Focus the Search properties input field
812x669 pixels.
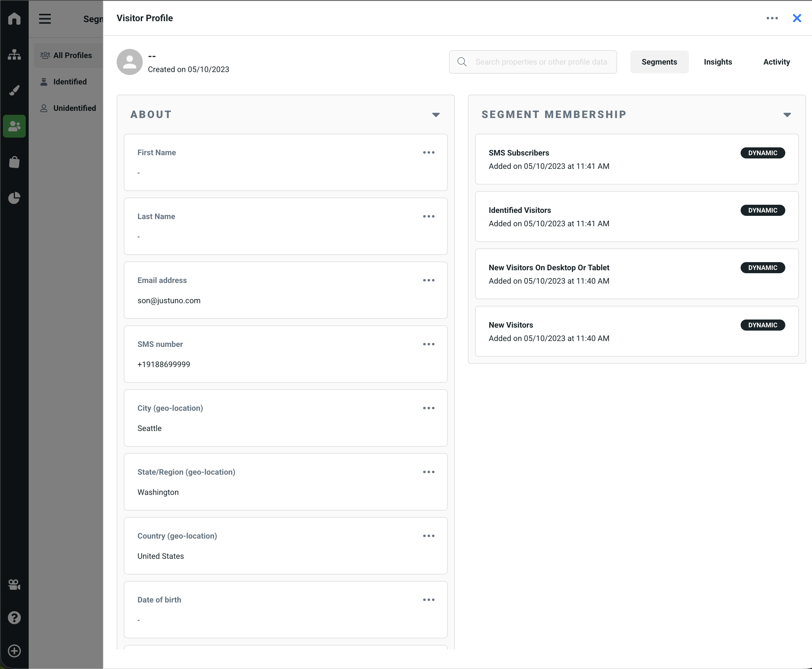pos(533,62)
